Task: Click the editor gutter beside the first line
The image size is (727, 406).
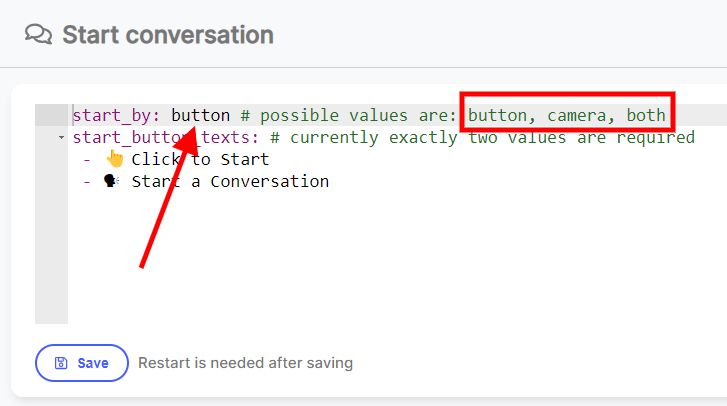Action: pos(51,115)
